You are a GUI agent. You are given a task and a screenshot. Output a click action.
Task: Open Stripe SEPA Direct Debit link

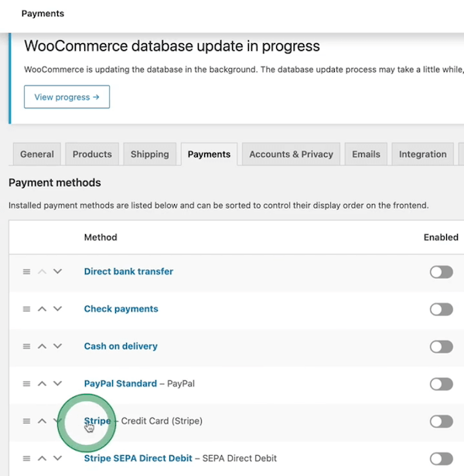[x=138, y=458]
